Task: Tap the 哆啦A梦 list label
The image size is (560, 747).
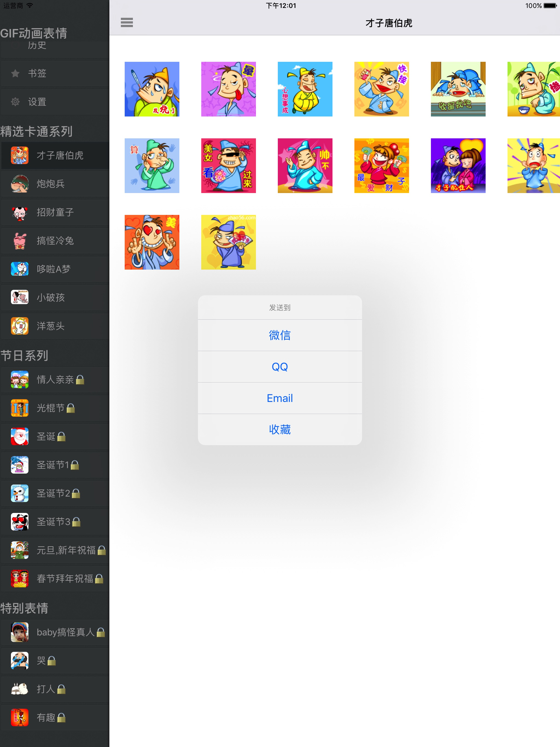Action: (x=53, y=269)
